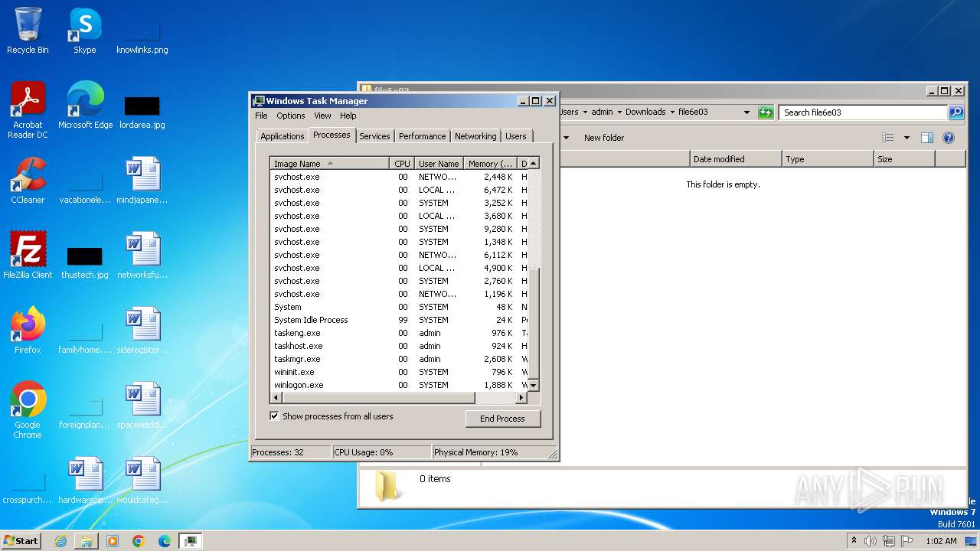Toggle Show processes from all users checkbox

pos(274,416)
